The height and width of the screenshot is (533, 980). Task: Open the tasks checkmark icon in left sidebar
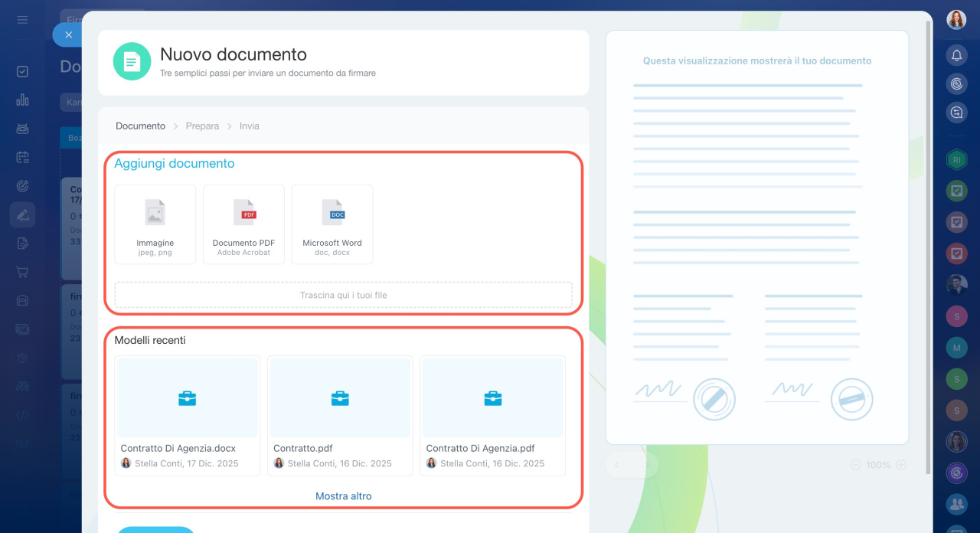click(22, 71)
